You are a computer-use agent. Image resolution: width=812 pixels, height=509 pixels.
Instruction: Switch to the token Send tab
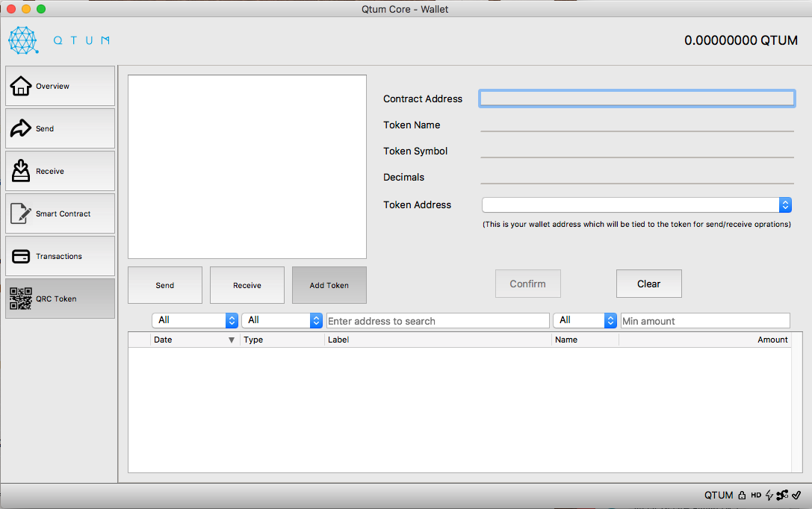tap(164, 285)
